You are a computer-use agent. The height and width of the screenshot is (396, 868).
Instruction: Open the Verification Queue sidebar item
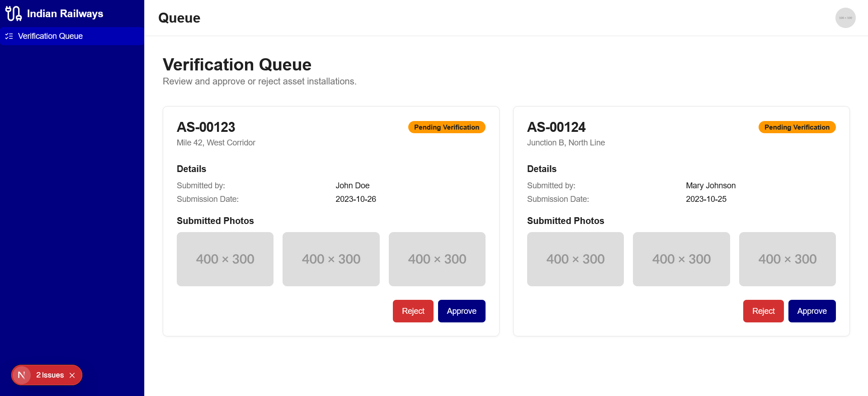coord(50,36)
